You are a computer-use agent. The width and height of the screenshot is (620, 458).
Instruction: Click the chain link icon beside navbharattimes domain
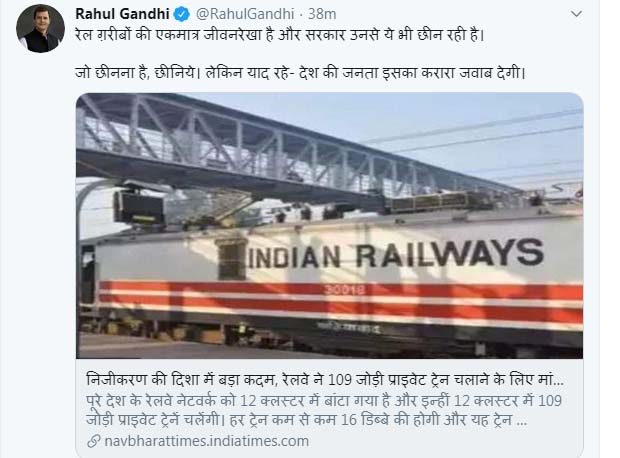point(94,441)
